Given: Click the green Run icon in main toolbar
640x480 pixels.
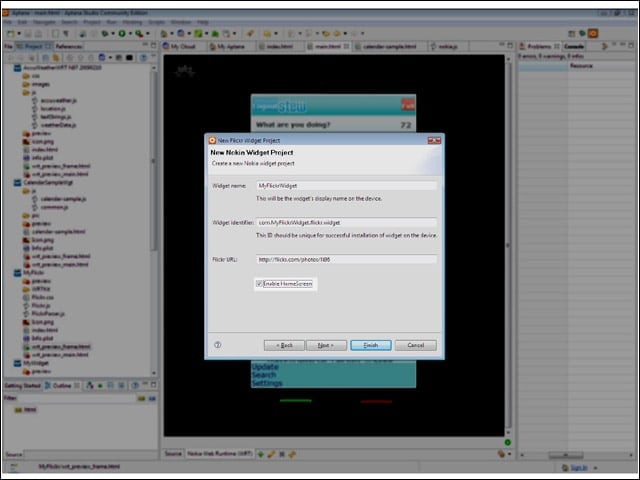Looking at the screenshot, I should [122, 33].
